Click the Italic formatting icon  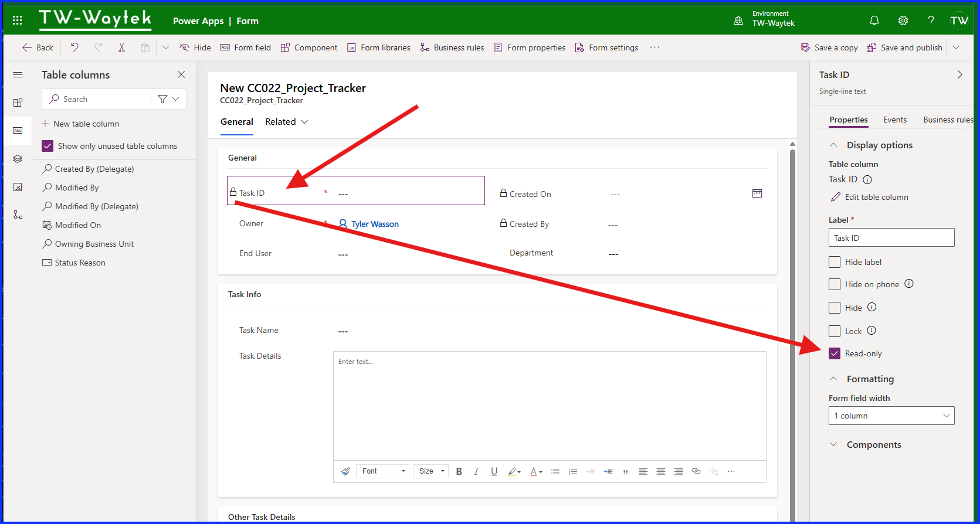point(476,471)
